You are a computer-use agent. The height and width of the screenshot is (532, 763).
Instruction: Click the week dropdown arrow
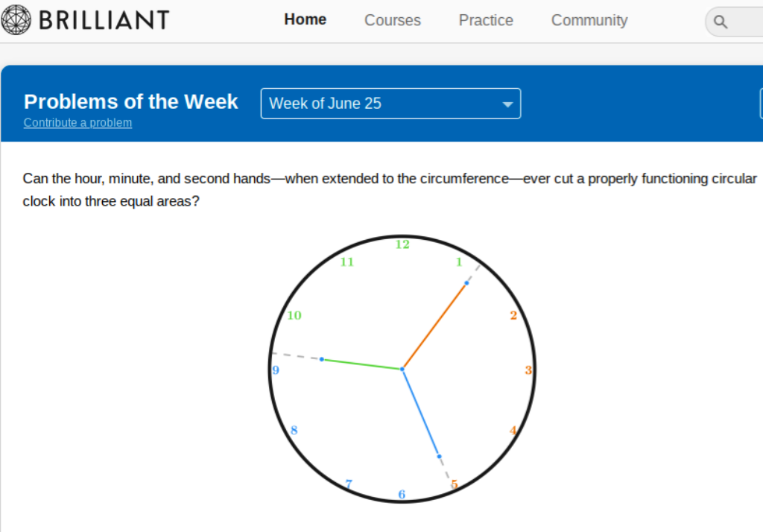507,104
